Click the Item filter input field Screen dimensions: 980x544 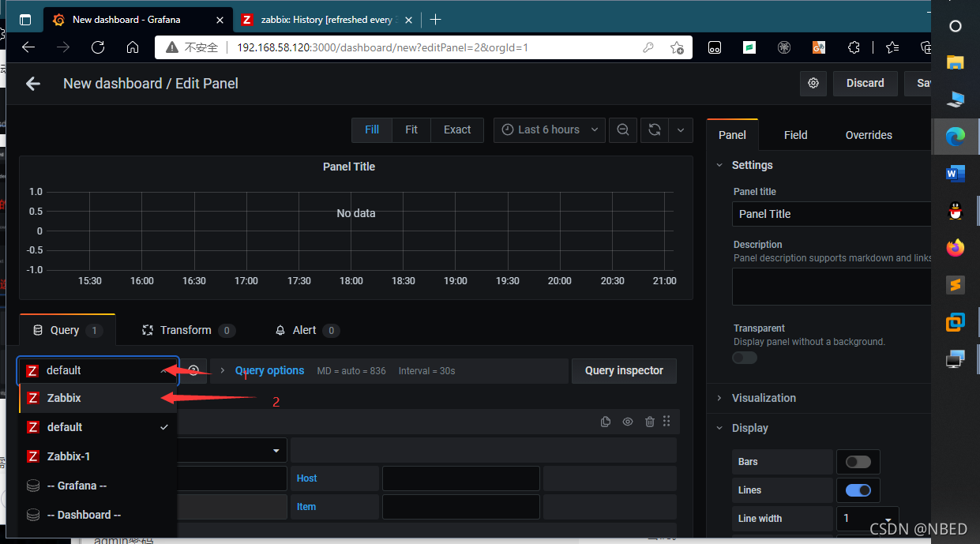tap(461, 507)
